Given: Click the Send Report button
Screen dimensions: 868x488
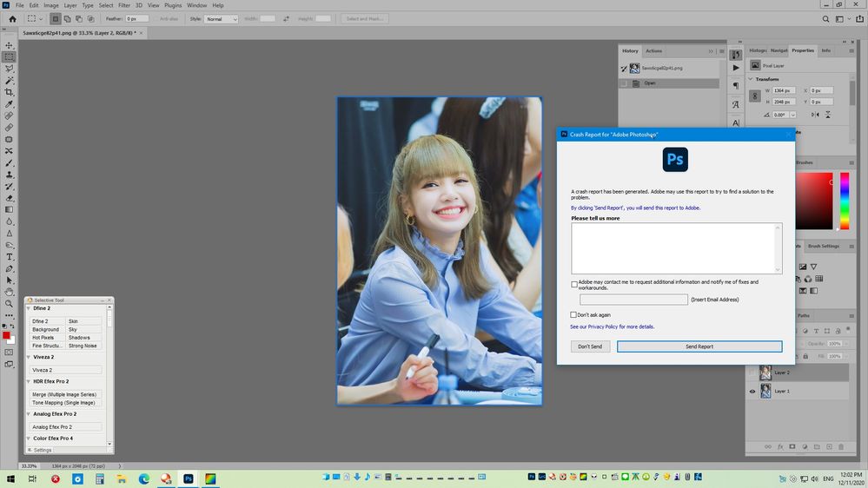Looking at the screenshot, I should [x=699, y=346].
